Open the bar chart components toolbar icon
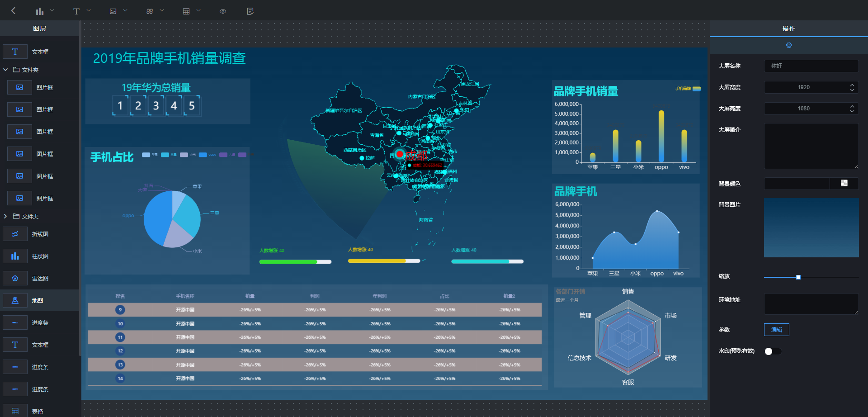 [40, 11]
